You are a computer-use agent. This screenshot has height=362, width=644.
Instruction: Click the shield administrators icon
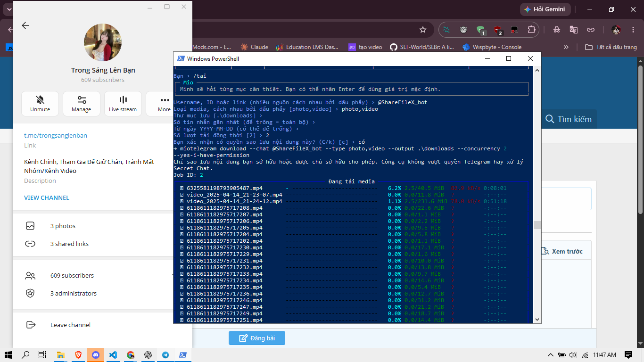30,293
